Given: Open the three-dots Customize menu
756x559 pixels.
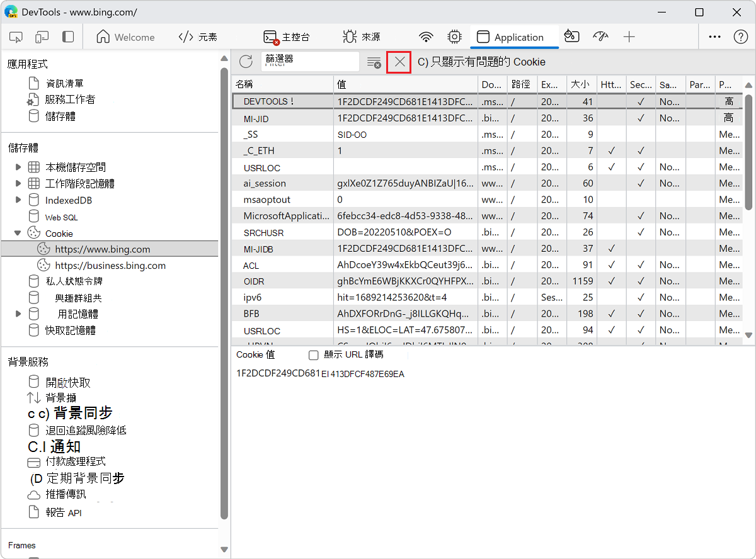Looking at the screenshot, I should click(714, 37).
